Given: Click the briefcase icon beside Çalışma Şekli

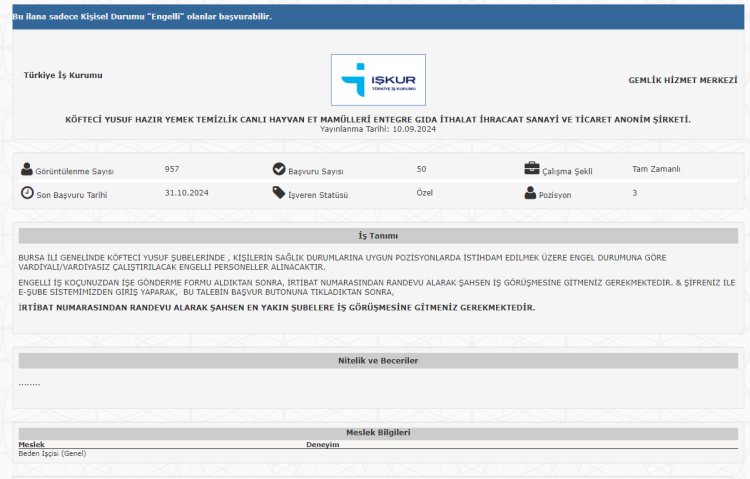Looking at the screenshot, I should coord(531,170).
